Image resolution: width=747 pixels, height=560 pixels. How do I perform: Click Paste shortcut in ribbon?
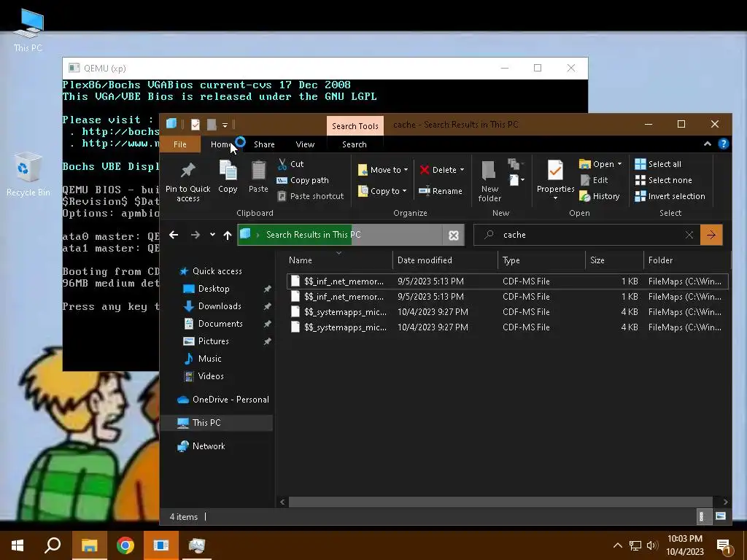click(x=311, y=196)
